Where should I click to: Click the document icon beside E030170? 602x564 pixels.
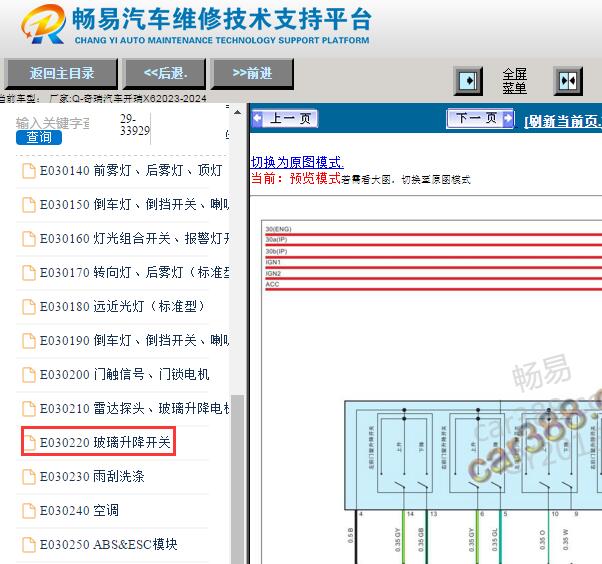[29, 273]
